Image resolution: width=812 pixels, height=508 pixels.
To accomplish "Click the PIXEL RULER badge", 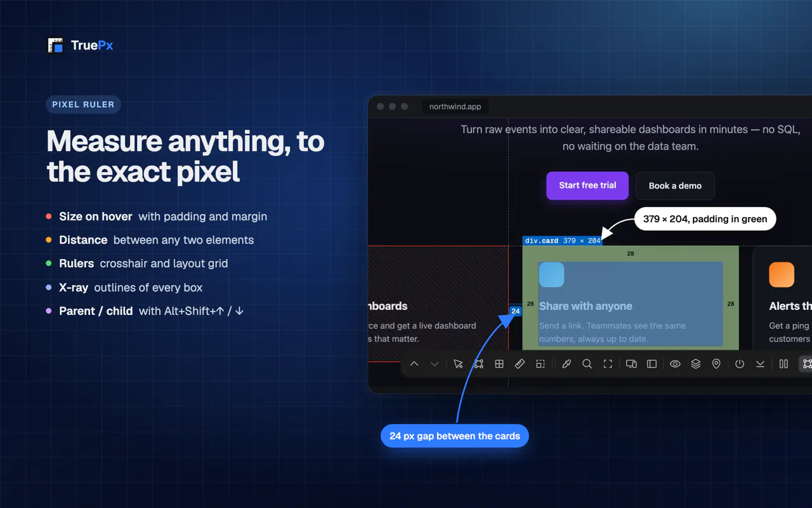I will (83, 105).
